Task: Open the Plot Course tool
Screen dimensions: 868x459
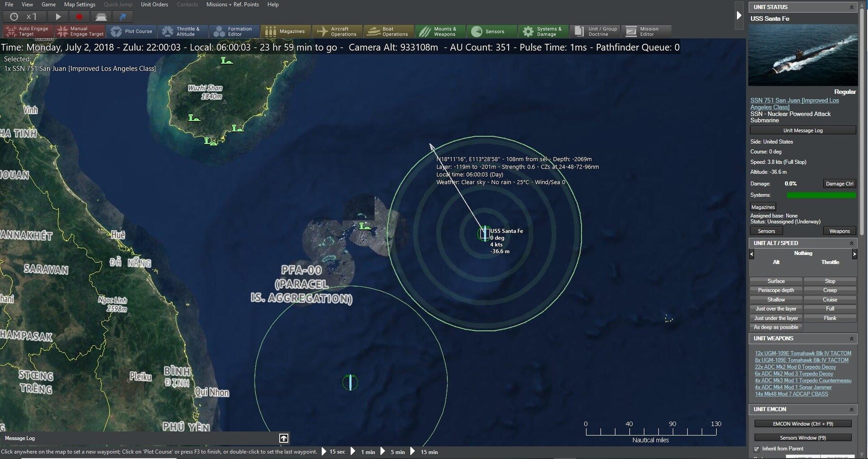Action: pyautogui.click(x=132, y=31)
